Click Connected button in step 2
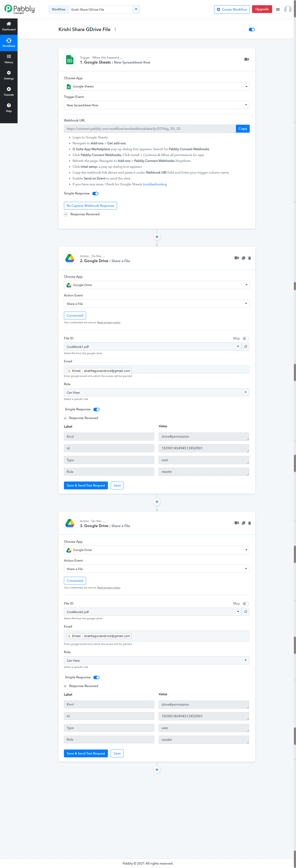The width and height of the screenshot is (296, 868). pos(75,315)
